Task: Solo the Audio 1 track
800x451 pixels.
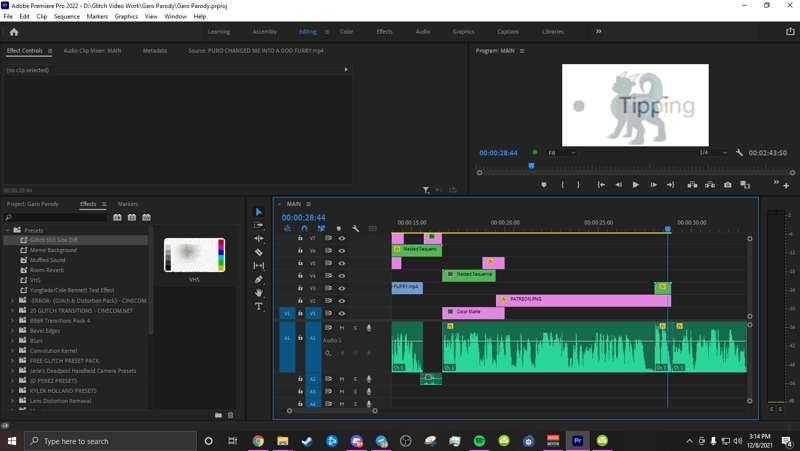Action: 355,328
